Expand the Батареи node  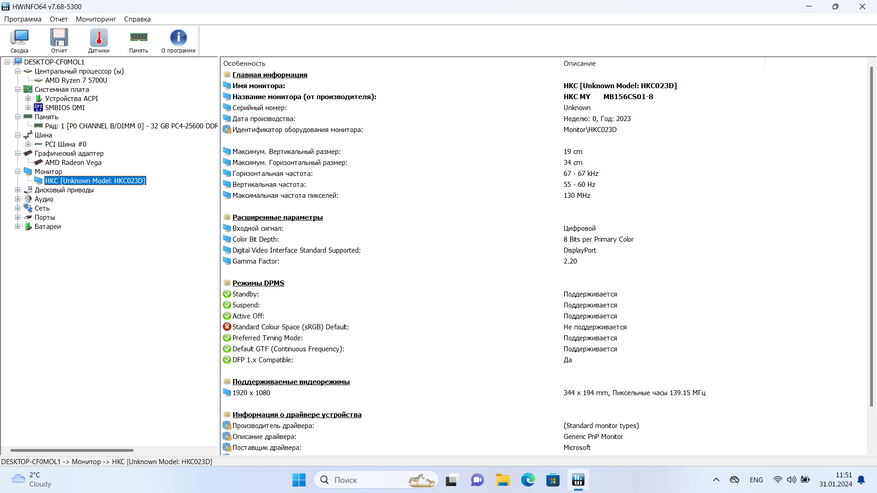pyautogui.click(x=18, y=227)
